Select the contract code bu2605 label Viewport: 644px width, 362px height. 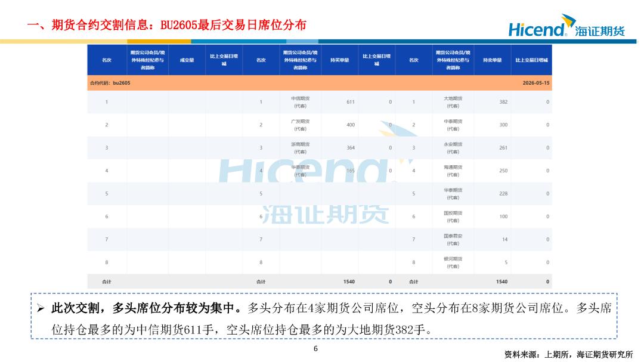110,83
